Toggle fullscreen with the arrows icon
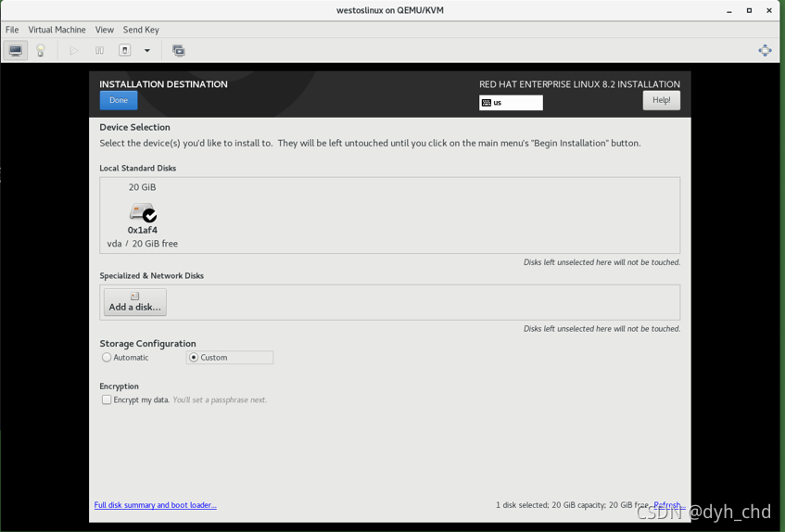 coord(765,50)
